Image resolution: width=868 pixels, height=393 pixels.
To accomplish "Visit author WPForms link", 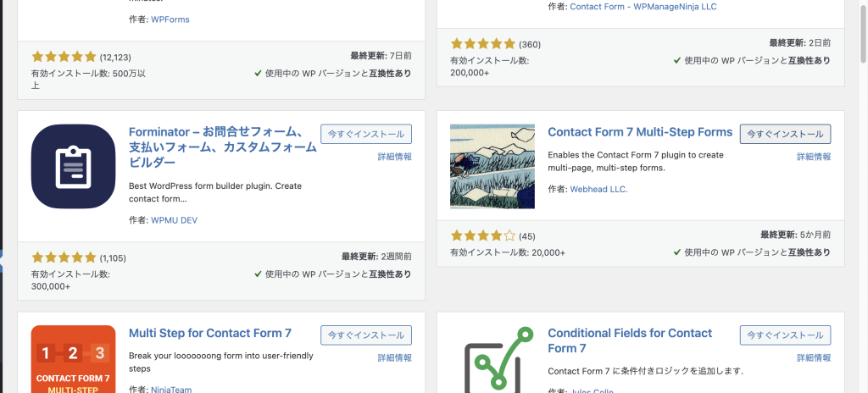I will [x=170, y=19].
